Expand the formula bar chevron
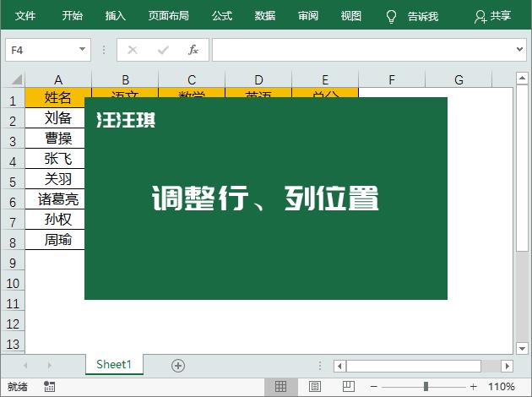Viewport: 532px width, 397px height. tap(519, 50)
